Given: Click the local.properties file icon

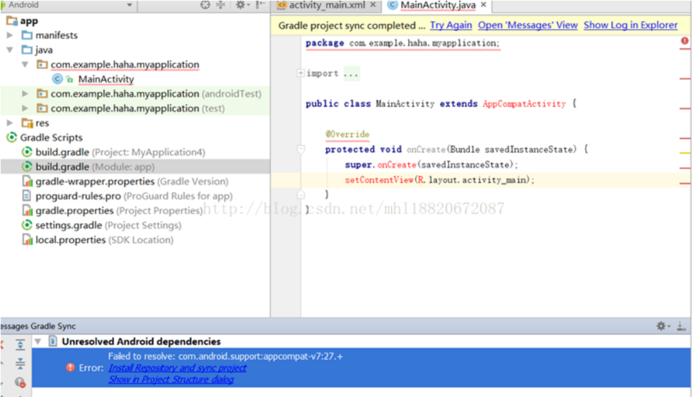Looking at the screenshot, I should [x=27, y=240].
